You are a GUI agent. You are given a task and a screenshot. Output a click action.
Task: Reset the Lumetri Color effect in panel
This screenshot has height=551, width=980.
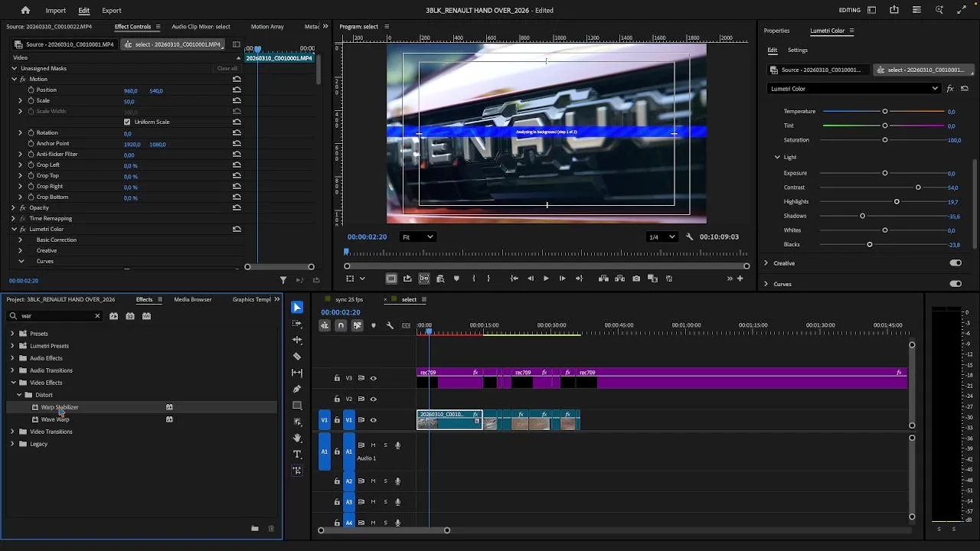point(965,89)
